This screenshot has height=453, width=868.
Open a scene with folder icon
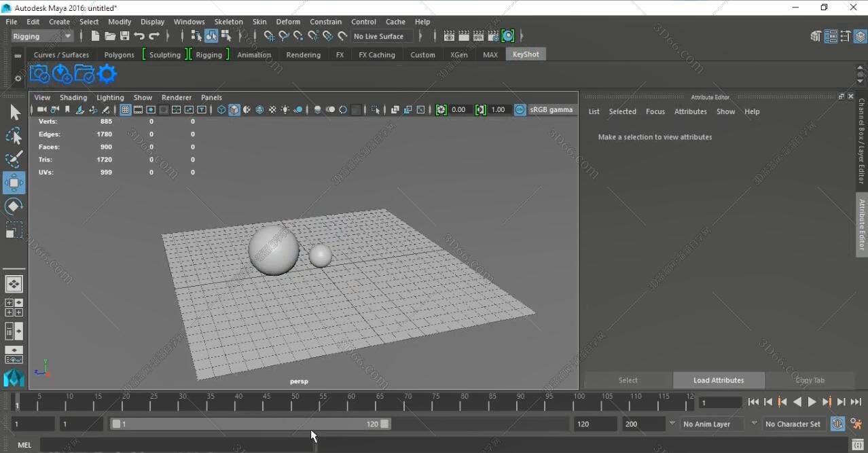(x=110, y=36)
